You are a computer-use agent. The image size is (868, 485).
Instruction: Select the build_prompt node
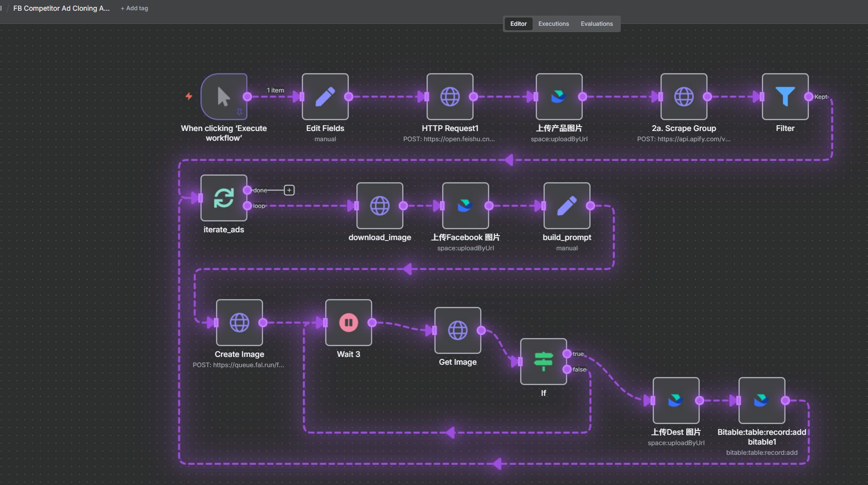click(x=567, y=205)
